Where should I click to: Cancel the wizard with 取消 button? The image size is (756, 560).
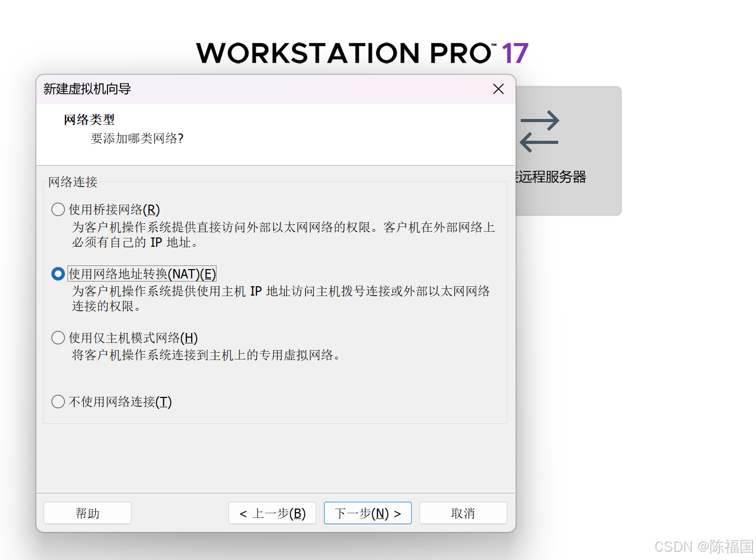[463, 513]
